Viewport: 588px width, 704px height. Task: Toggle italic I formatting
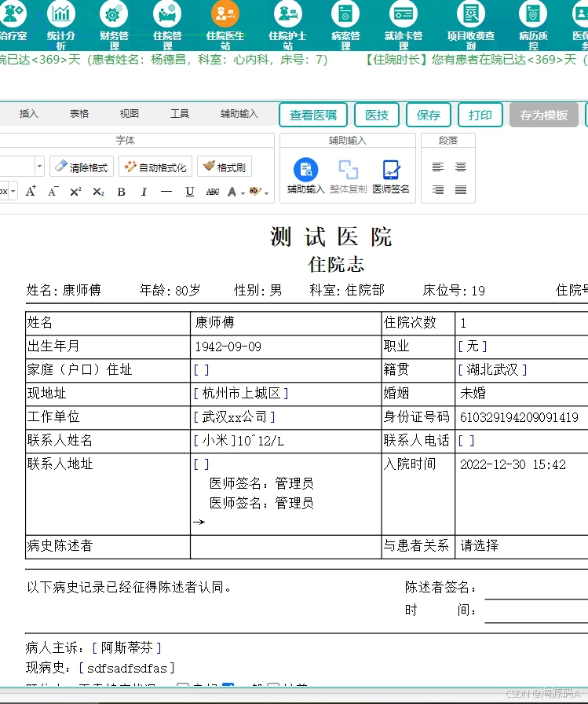144,192
